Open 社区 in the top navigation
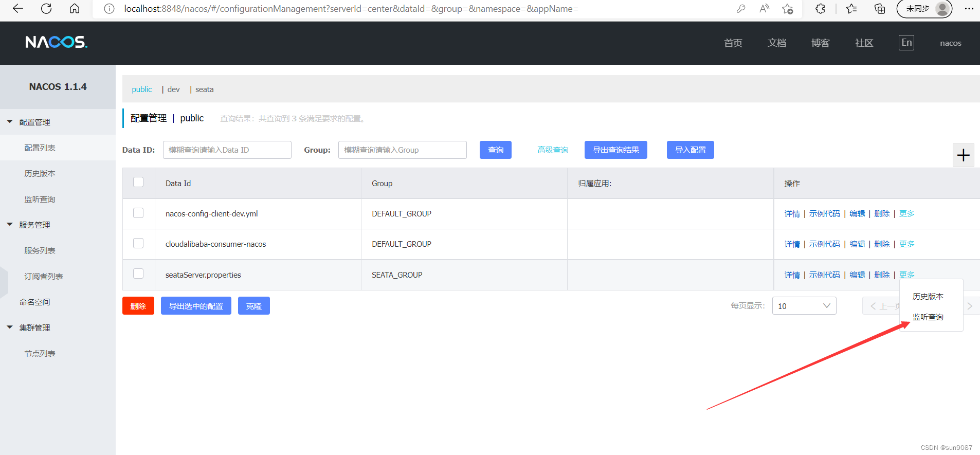 point(864,43)
